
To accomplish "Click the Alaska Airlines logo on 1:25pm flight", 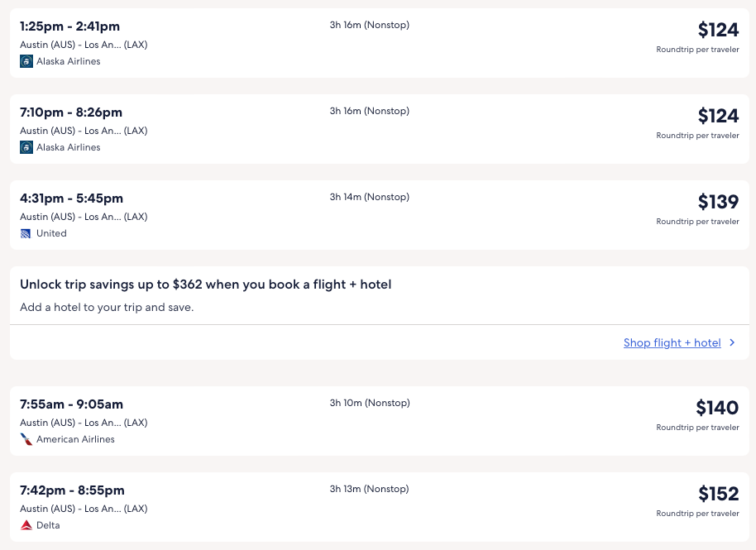I will 26,61.
